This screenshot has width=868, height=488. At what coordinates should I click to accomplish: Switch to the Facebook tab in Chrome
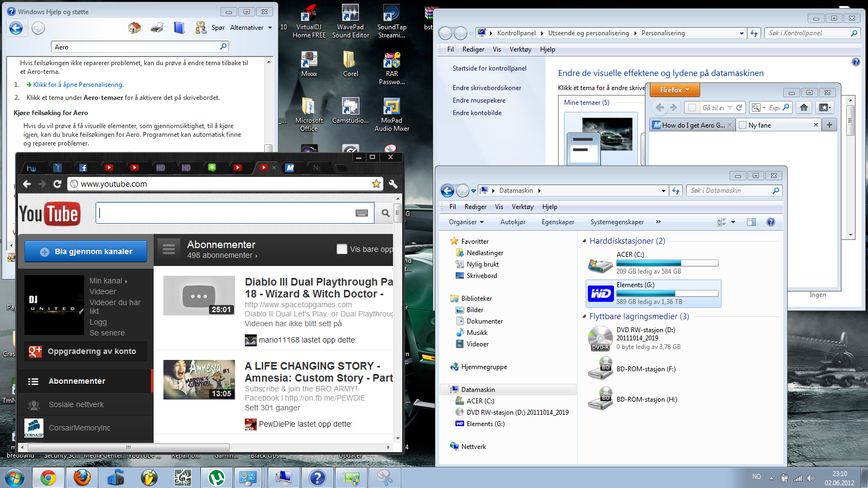(83, 168)
